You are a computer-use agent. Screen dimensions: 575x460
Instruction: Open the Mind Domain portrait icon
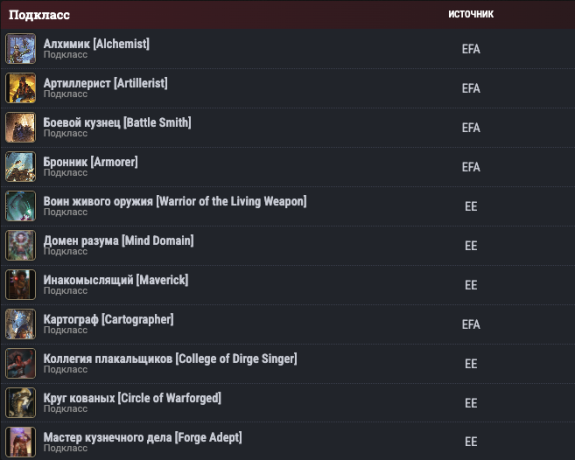point(21,245)
